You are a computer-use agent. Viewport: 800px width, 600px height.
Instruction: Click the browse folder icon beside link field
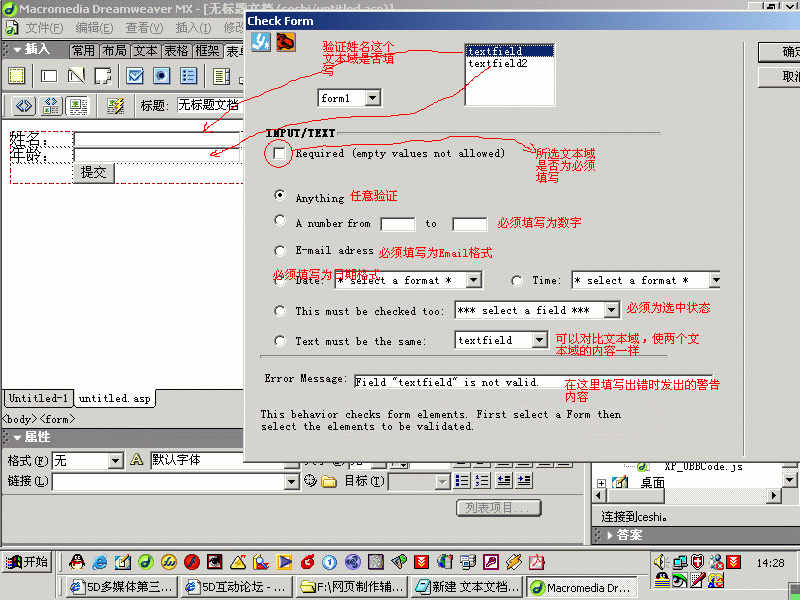(329, 481)
